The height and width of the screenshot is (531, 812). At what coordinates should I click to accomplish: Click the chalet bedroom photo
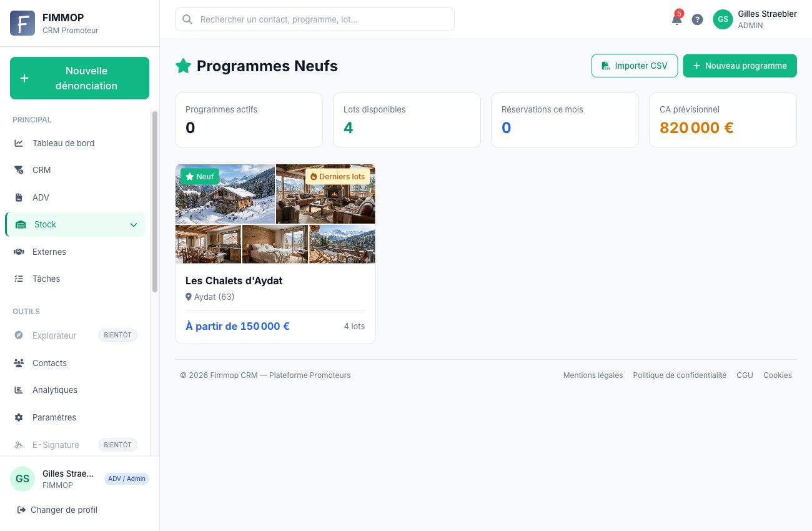[x=275, y=244]
